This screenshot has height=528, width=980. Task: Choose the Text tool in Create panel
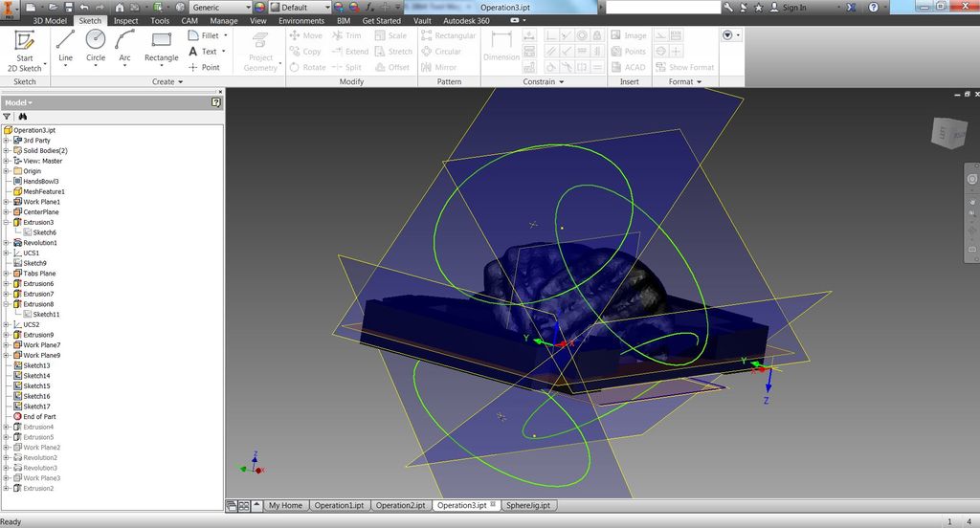coord(207,52)
